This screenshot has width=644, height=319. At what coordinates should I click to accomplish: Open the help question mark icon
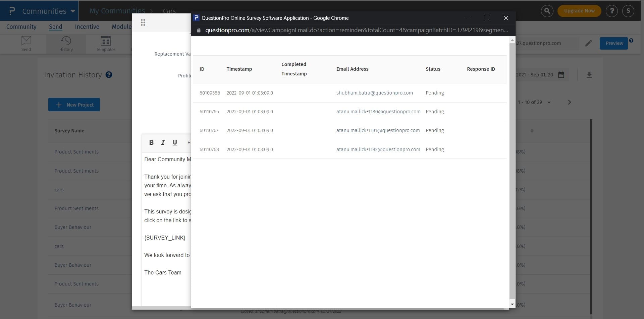[612, 11]
